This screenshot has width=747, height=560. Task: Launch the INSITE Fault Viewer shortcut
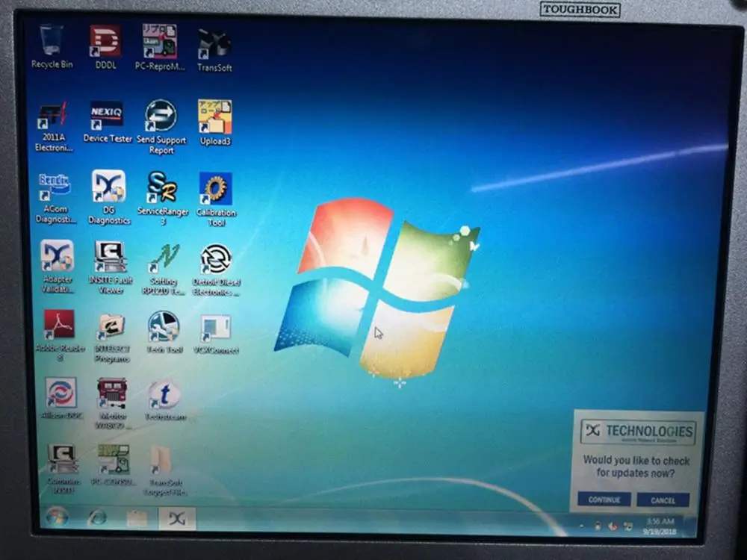[111, 267]
